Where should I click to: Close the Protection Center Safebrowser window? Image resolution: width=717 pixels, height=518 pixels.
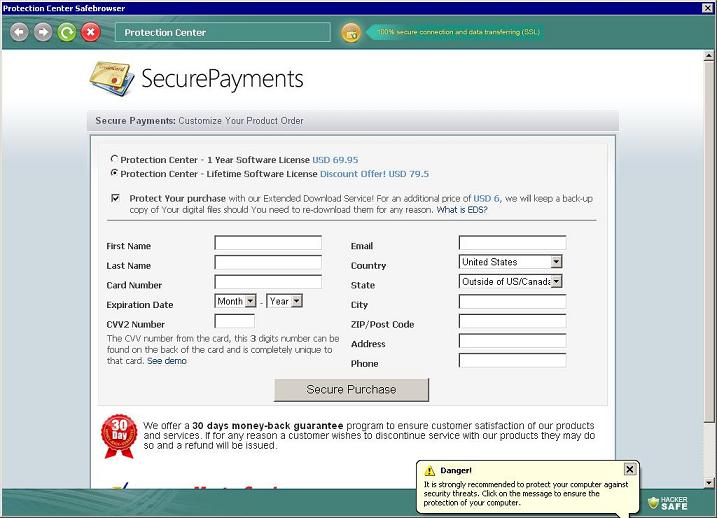[x=707, y=8]
